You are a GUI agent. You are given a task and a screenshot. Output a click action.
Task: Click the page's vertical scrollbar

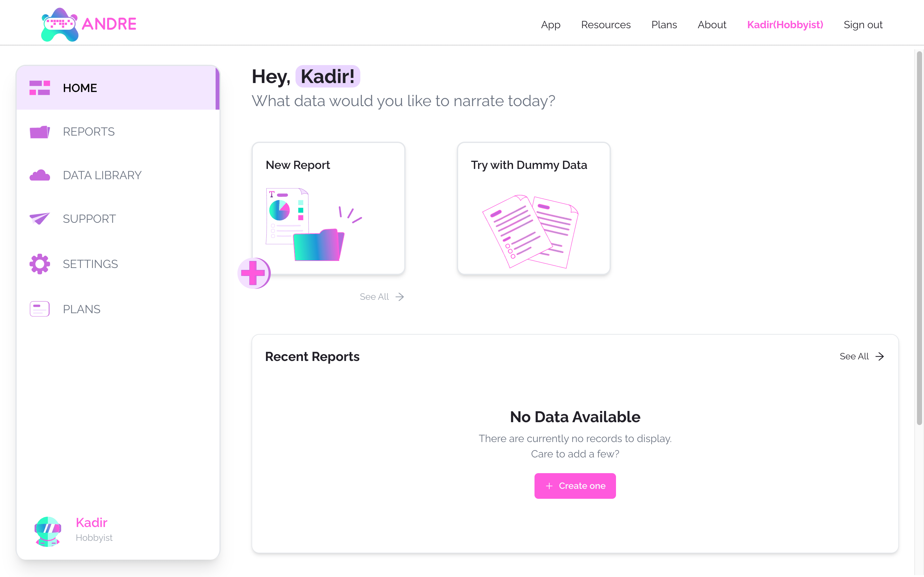(x=919, y=237)
